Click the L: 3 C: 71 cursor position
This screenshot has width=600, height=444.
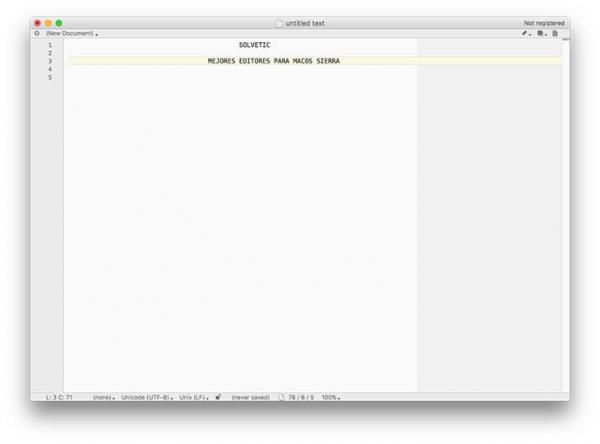click(x=59, y=398)
